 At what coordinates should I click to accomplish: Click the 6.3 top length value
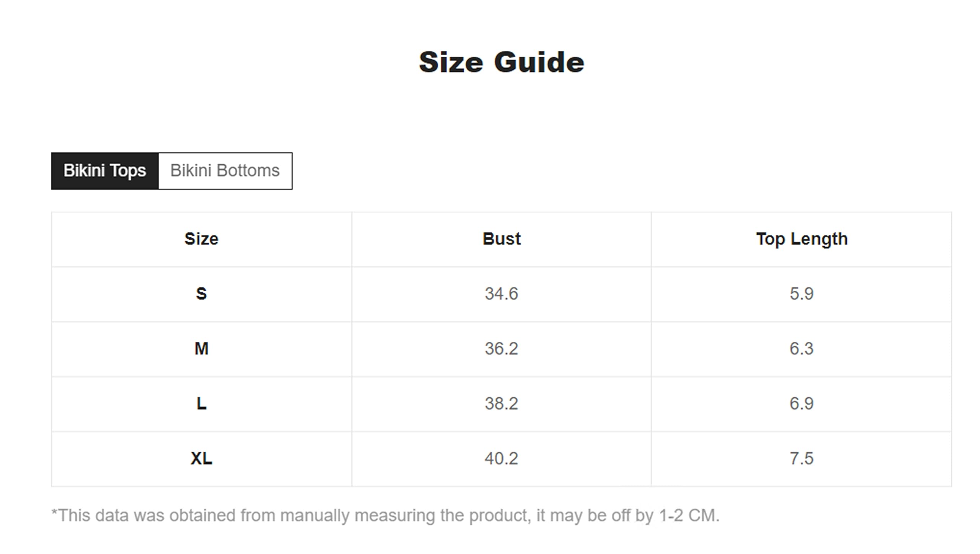(802, 349)
